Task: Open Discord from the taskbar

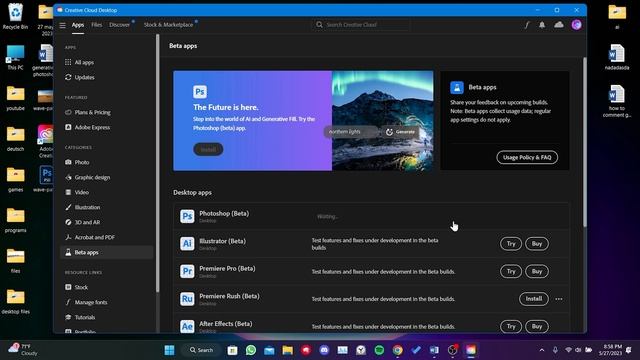Action: pos(324,350)
